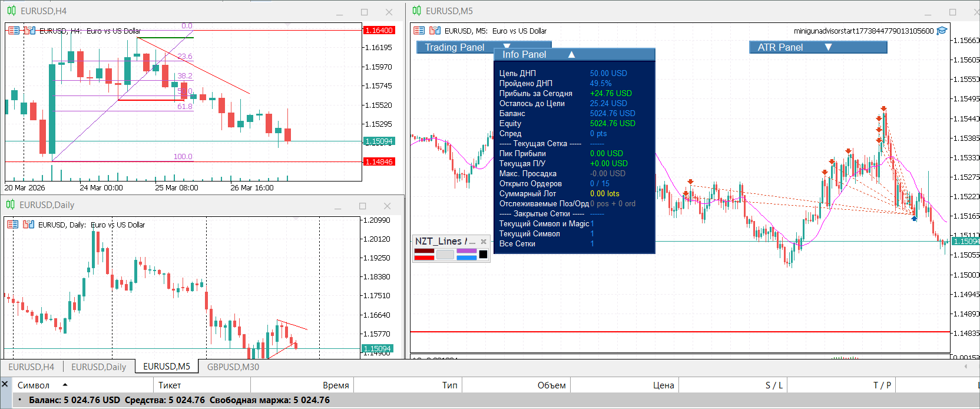Minimize the NZT_Lines floating panel
The image size is (980, 409).
click(472, 242)
